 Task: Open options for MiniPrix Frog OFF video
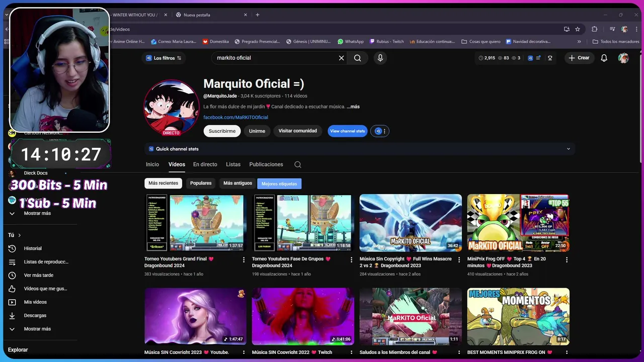(567, 259)
